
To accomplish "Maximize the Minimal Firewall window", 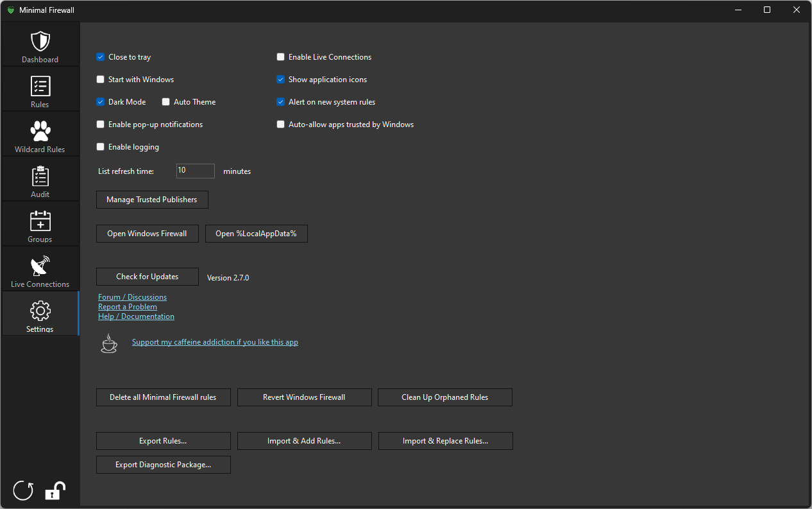I will tap(767, 10).
